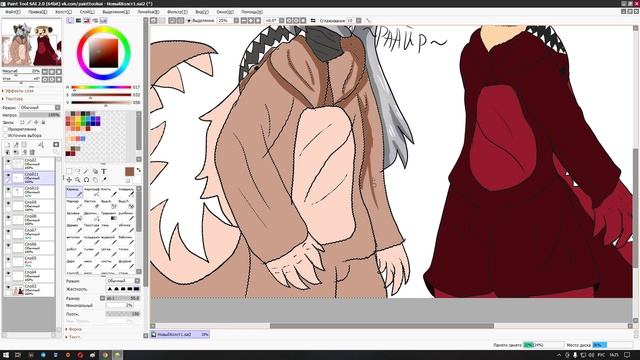The image size is (640, 360).
Task: Select layer Слой7 in layer list
Action: [x=29, y=233]
